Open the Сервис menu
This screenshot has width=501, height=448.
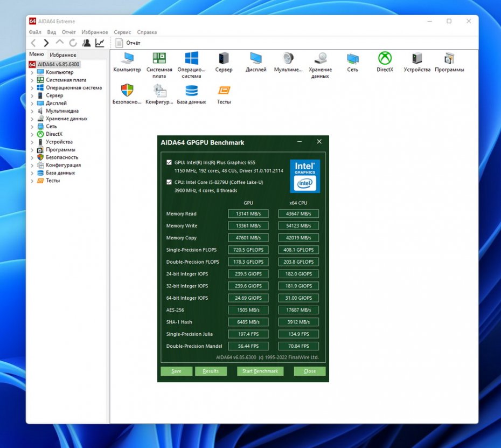122,32
